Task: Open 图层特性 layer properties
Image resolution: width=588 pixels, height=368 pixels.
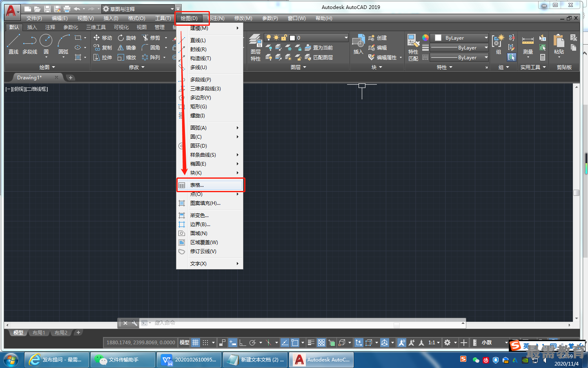Action: (256, 47)
